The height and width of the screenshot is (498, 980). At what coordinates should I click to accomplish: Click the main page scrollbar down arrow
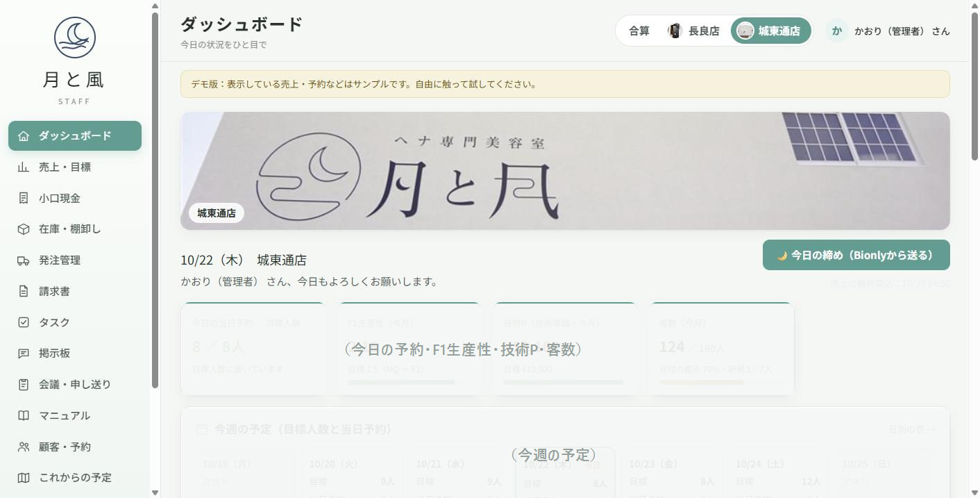(x=974, y=492)
